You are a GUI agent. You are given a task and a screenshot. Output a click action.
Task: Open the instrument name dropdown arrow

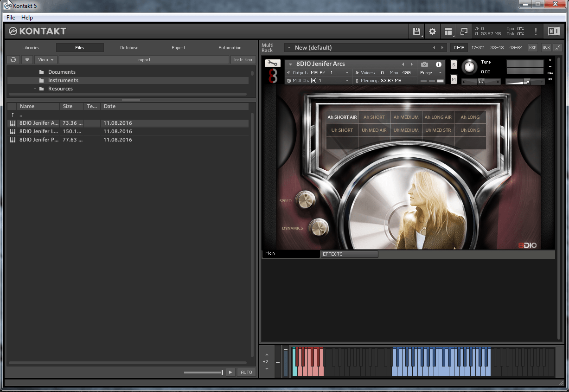click(291, 64)
